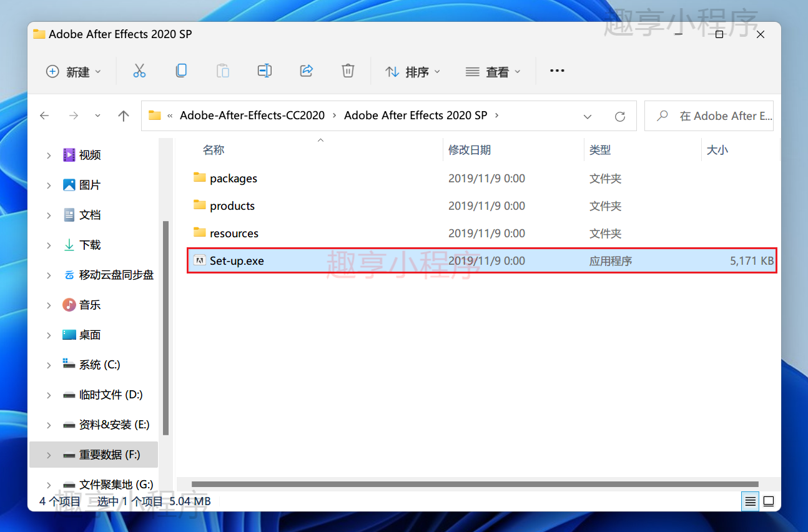Expand the 桌面 tree node

(x=49, y=335)
